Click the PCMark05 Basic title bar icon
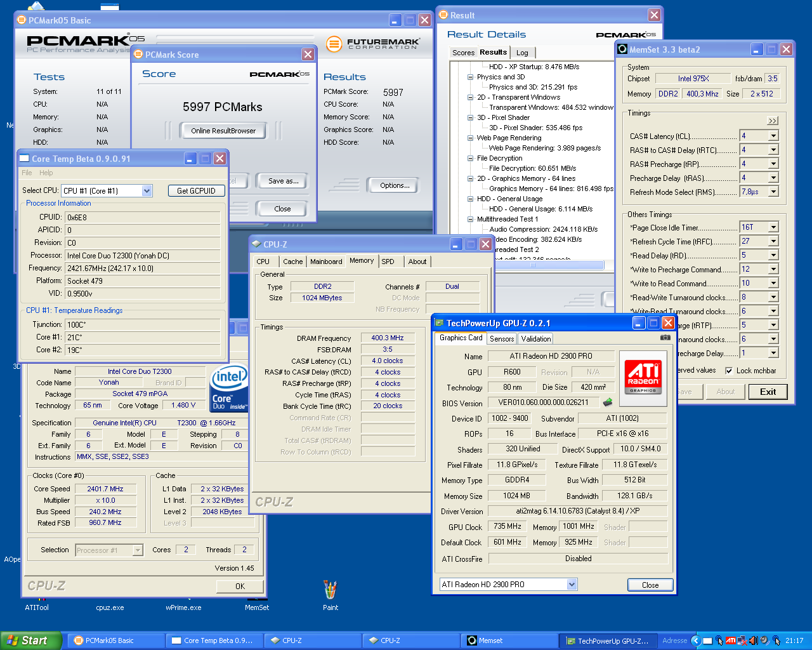Viewport: 812px width, 650px height. pos(21,20)
